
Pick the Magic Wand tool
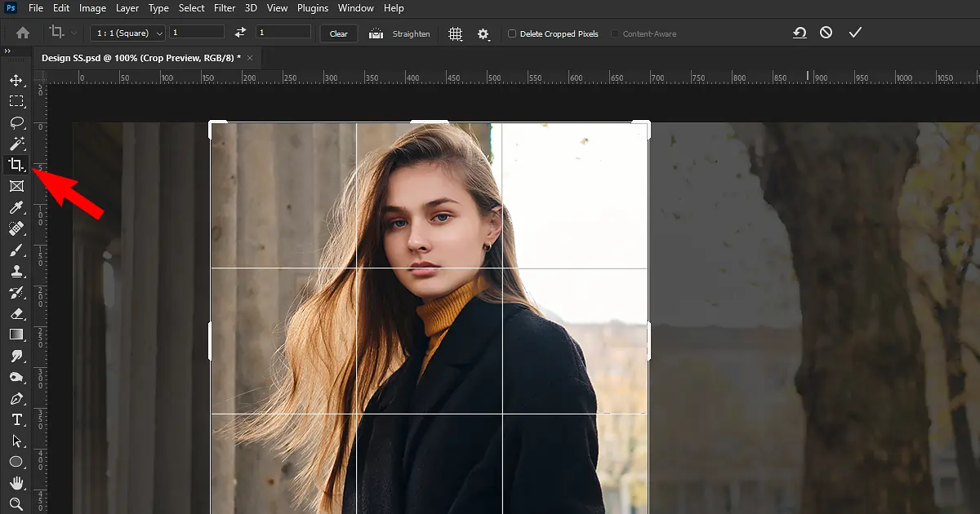(x=16, y=144)
